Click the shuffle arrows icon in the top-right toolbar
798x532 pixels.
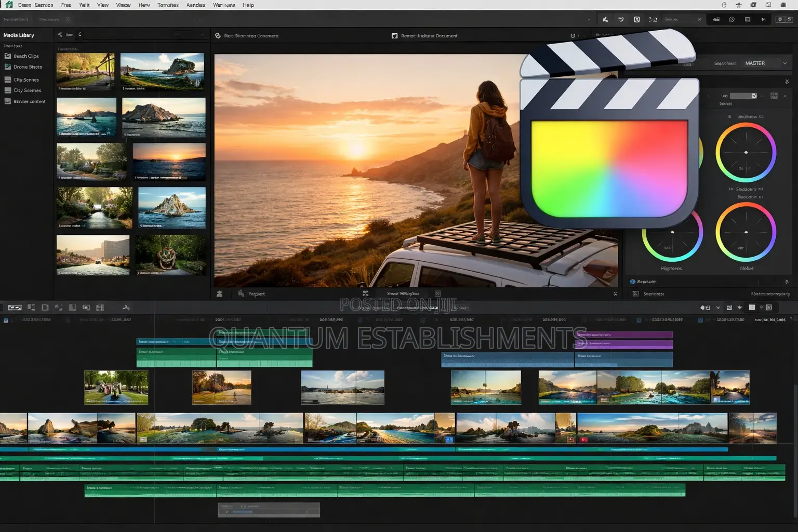pos(653,19)
